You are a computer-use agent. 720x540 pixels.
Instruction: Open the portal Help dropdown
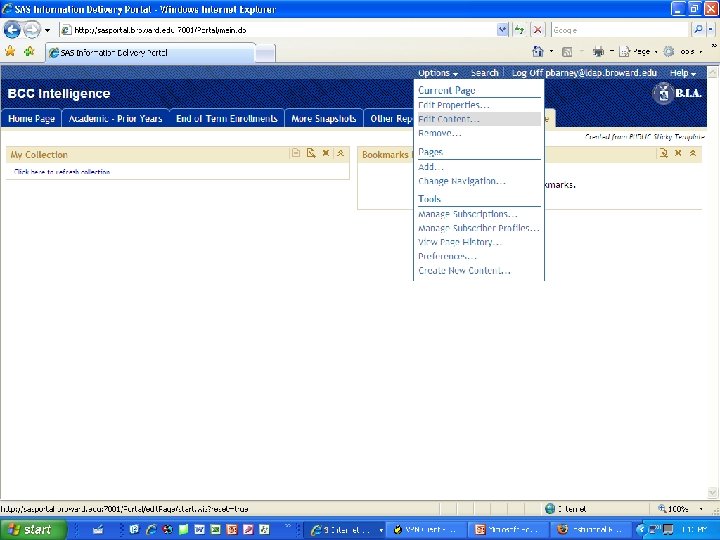(682, 73)
